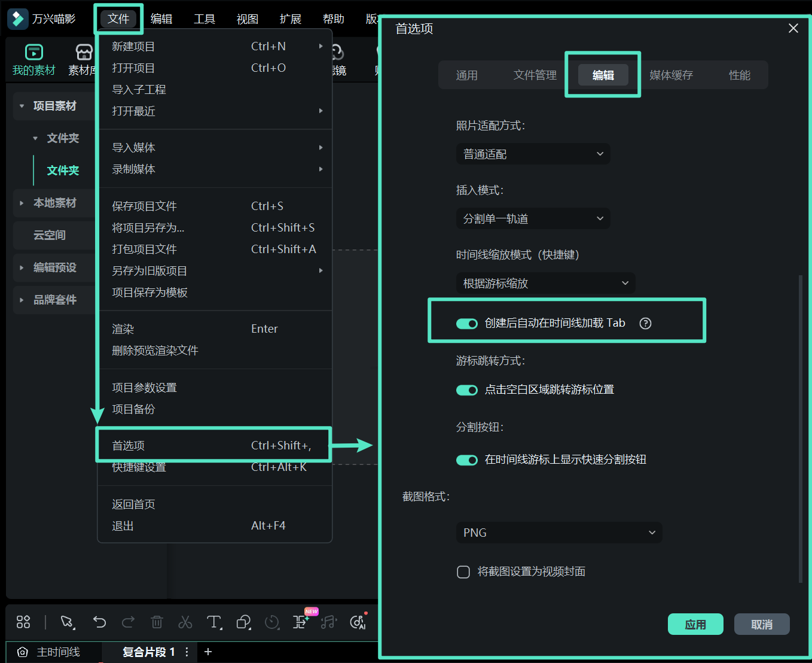Viewport: 812px width, 663px height.
Task: Click the AI audio icon with red dot
Action: pos(357,622)
